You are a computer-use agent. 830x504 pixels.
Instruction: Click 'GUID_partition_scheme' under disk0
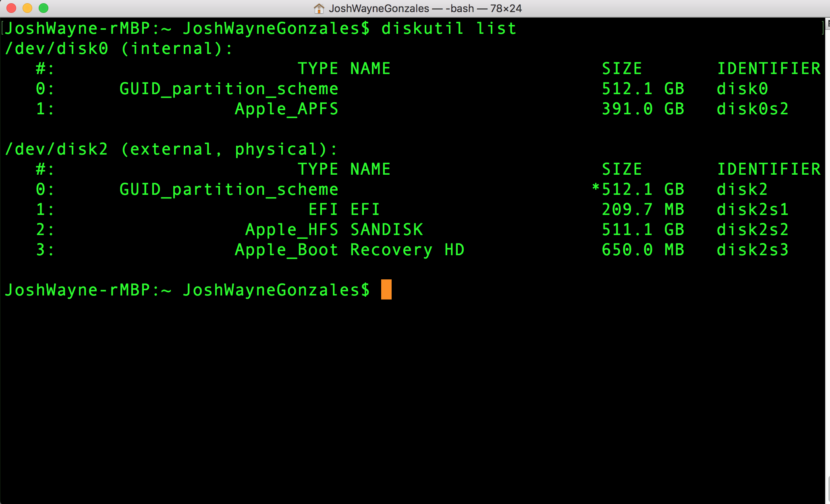[x=229, y=89]
